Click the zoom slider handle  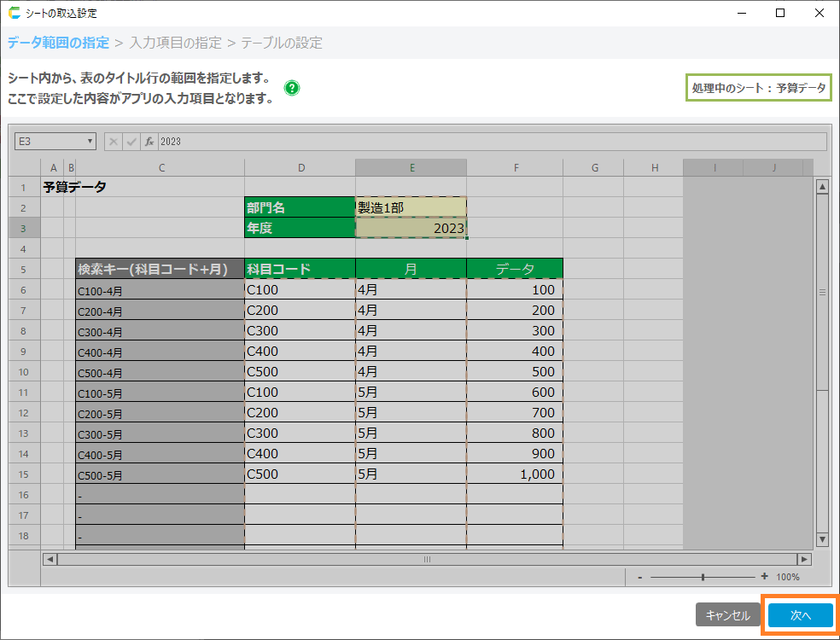pyautogui.click(x=703, y=577)
